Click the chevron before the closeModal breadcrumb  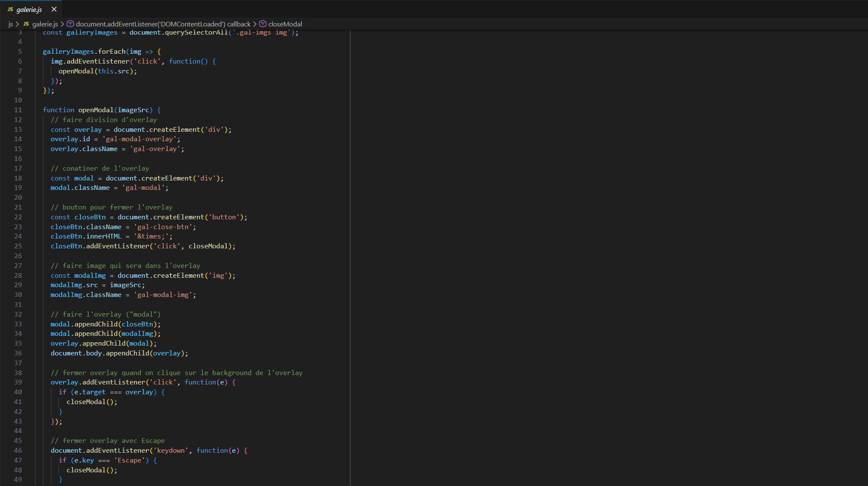click(x=255, y=24)
